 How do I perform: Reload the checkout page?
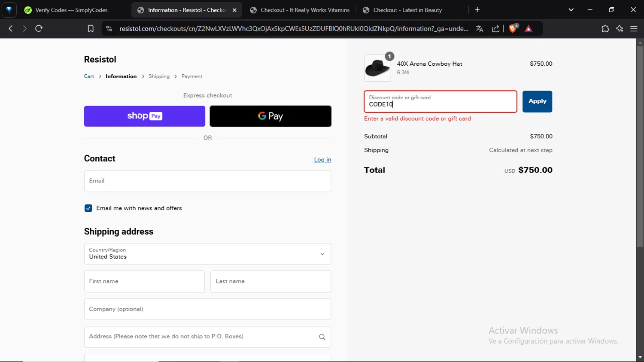pos(39,29)
